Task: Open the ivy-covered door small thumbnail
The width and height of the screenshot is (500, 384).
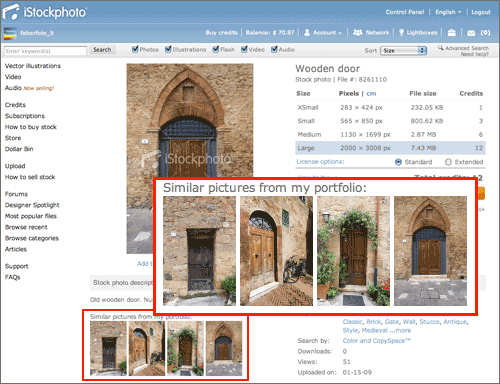Action: pyautogui.click(x=185, y=349)
